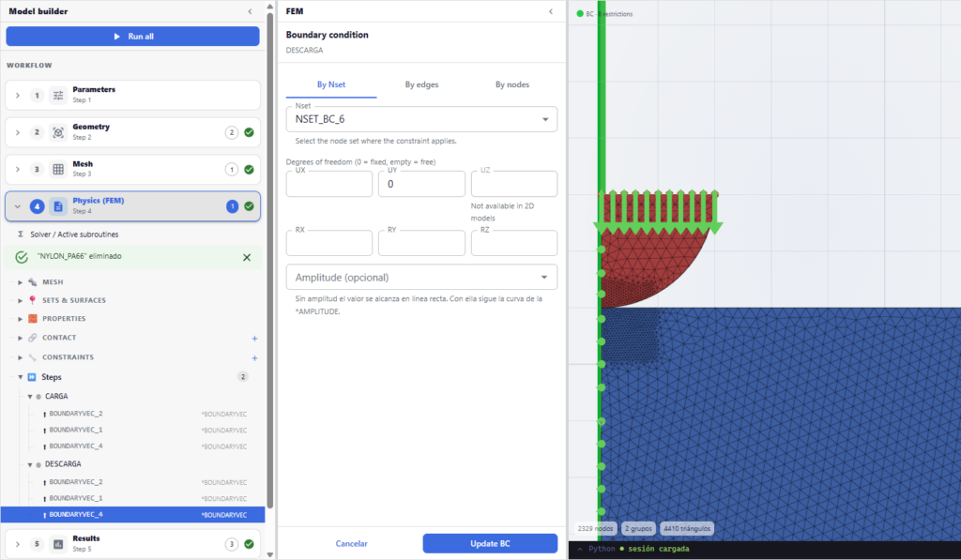Expand the Geometry step
This screenshot has width=961, height=560.
(18, 132)
